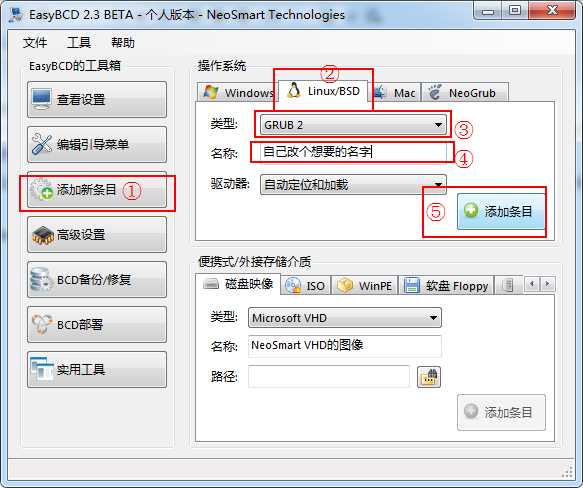Open 查看设置 from the toolbox

[97, 99]
